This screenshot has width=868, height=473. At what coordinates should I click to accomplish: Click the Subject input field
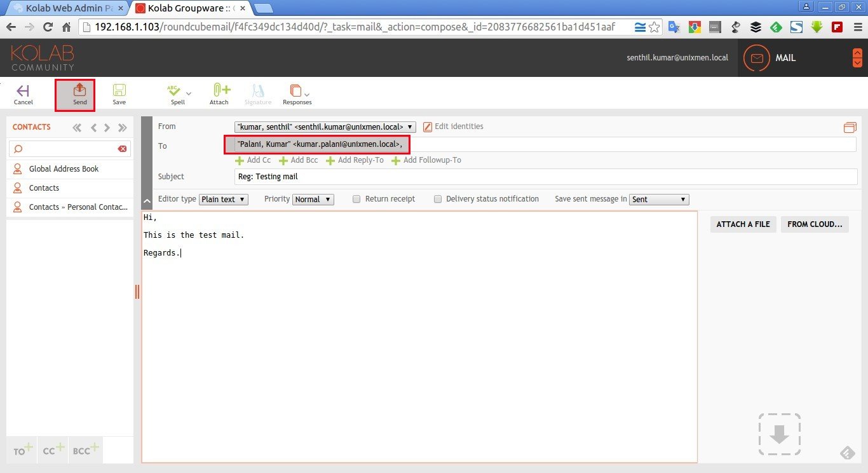(x=545, y=177)
